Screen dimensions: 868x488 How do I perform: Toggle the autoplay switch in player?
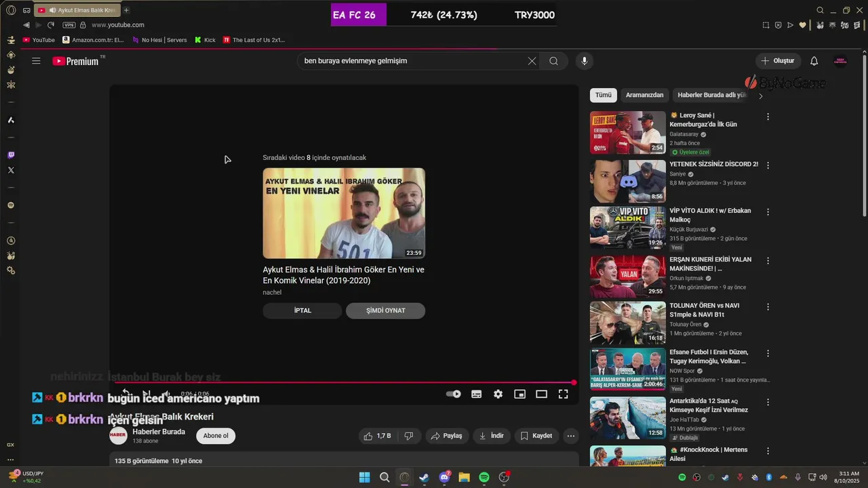click(454, 394)
